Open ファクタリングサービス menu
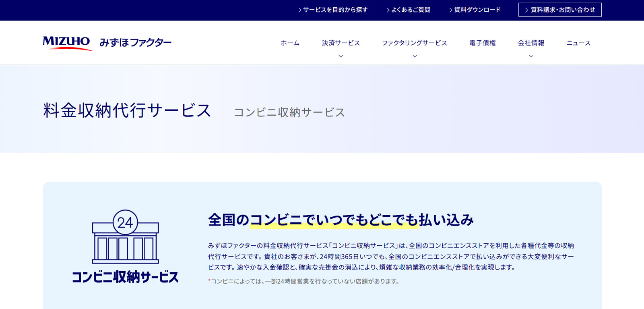The width and height of the screenshot is (644, 309). point(415,43)
